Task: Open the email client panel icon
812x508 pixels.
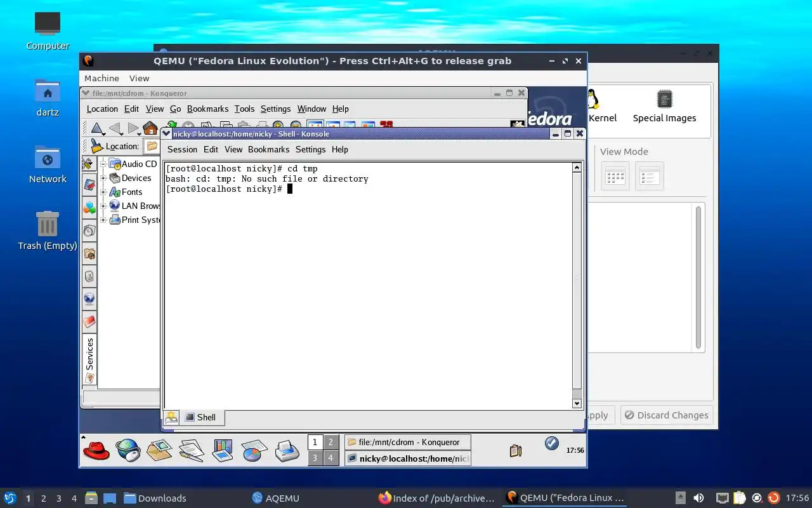Action: [x=160, y=451]
